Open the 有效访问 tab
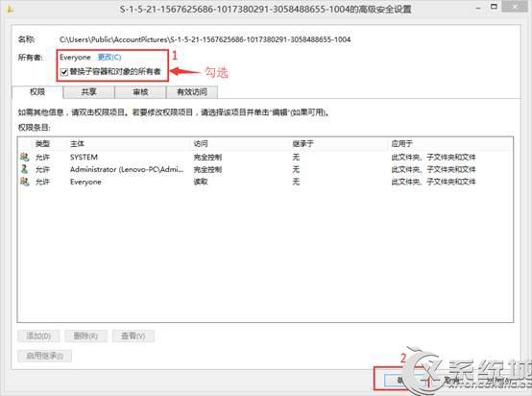Viewport: 532px width, 396px height. (192, 91)
